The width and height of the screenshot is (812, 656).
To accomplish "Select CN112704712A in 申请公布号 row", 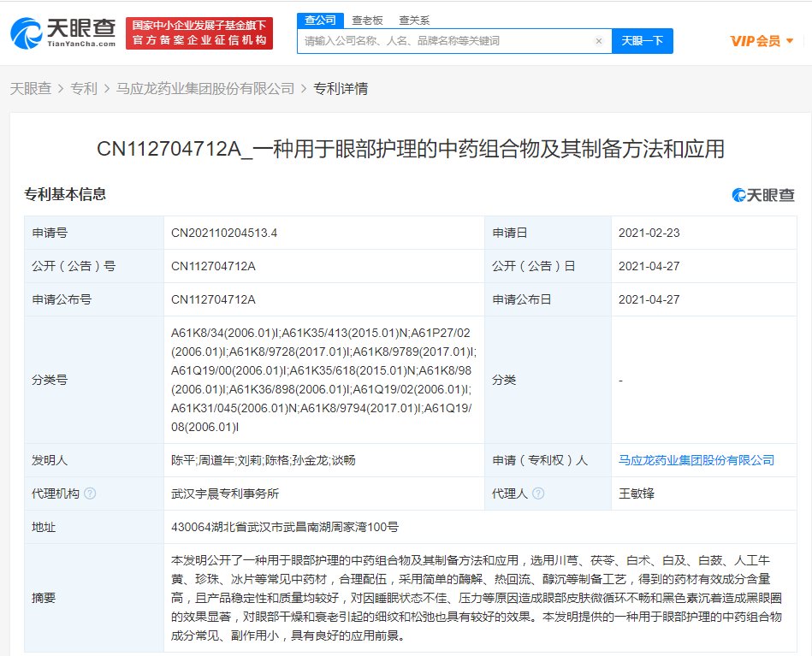I will (213, 300).
